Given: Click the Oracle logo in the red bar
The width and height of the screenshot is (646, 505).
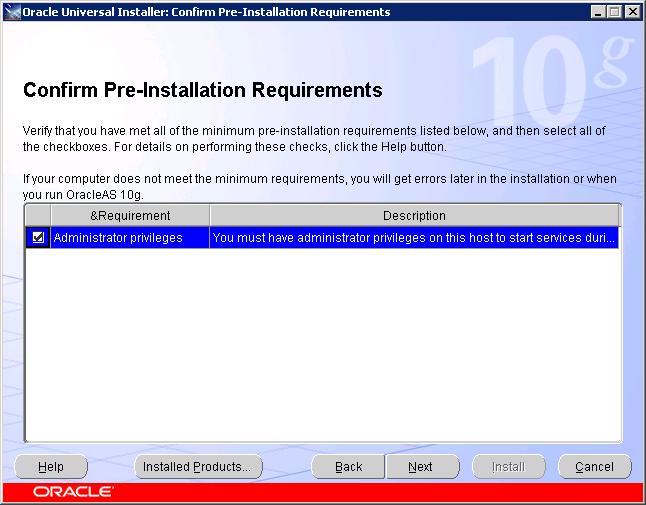Looking at the screenshot, I should (x=73, y=491).
